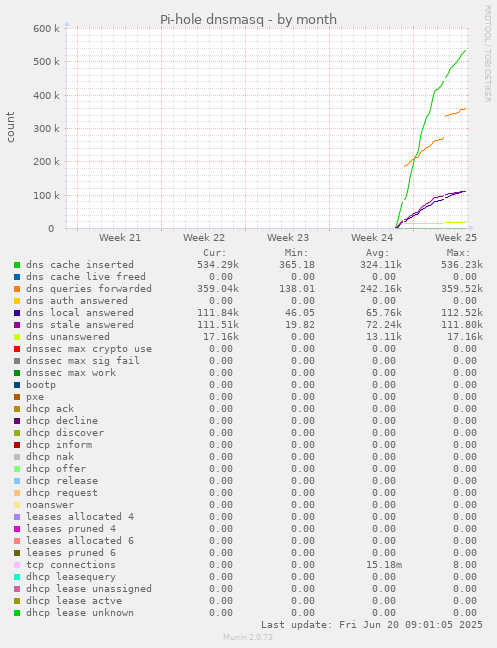
Task: Click the green line peak on the graph
Action: [465, 51]
